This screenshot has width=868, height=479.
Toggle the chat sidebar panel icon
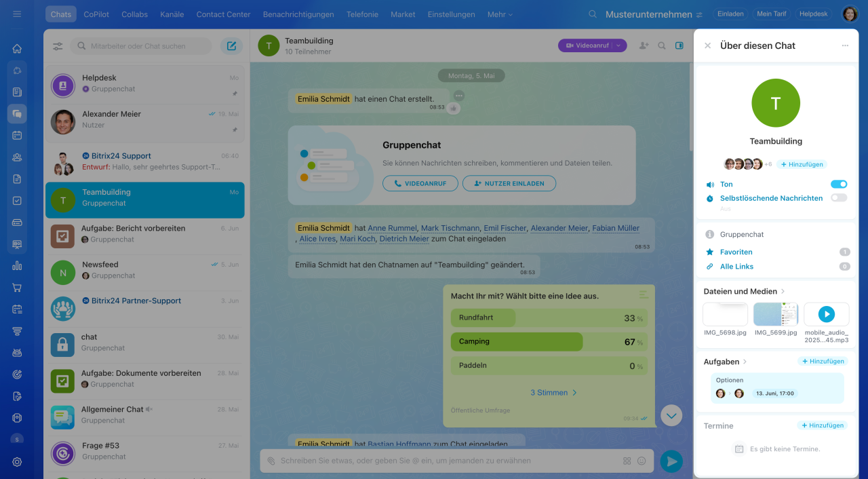(679, 45)
